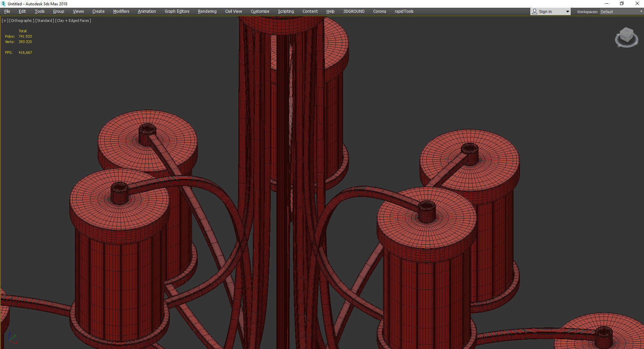Open the [Standard] viewport quality menu

pyautogui.click(x=44, y=21)
